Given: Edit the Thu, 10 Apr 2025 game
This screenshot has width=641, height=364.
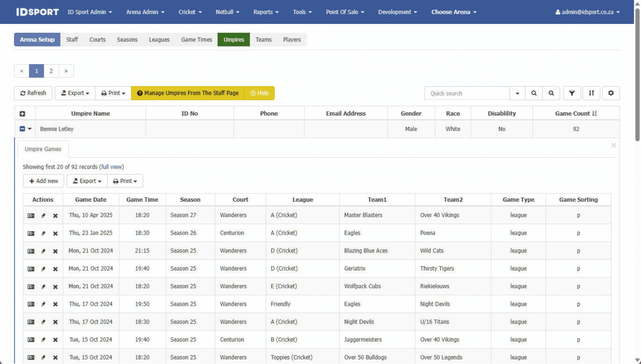Looking at the screenshot, I should [x=43, y=216].
